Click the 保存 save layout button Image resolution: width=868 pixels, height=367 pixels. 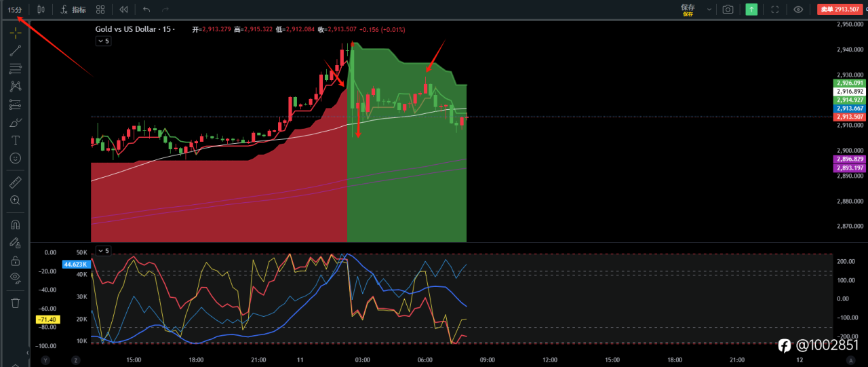click(688, 9)
